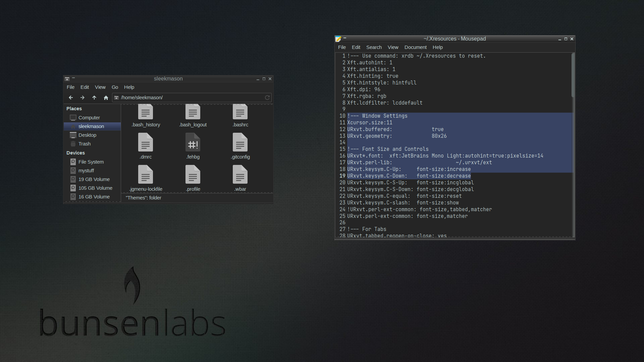This screenshot has height=362, width=644.
Task: Select the .profile file icon
Action: click(193, 174)
